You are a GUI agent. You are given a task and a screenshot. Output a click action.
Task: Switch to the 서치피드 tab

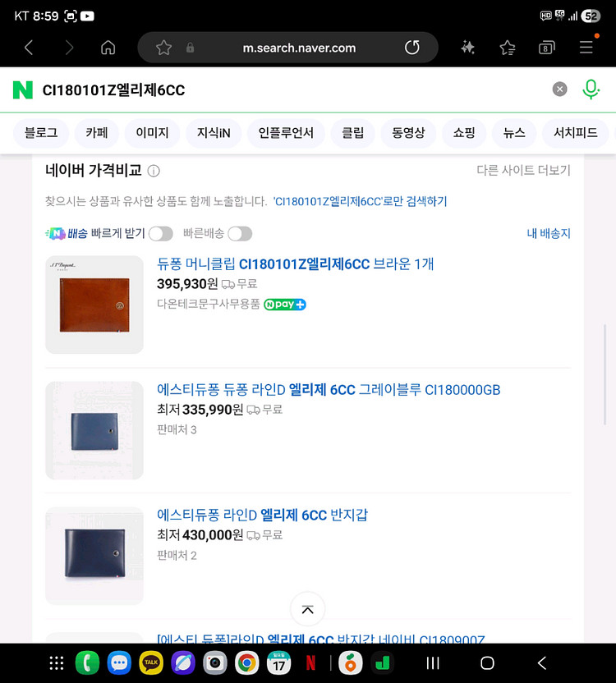[x=576, y=133]
